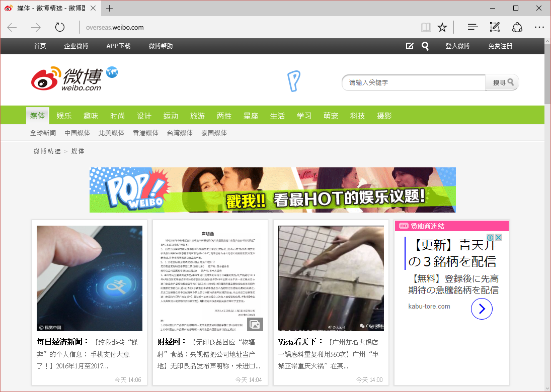Open 企业微博 link

(76, 46)
